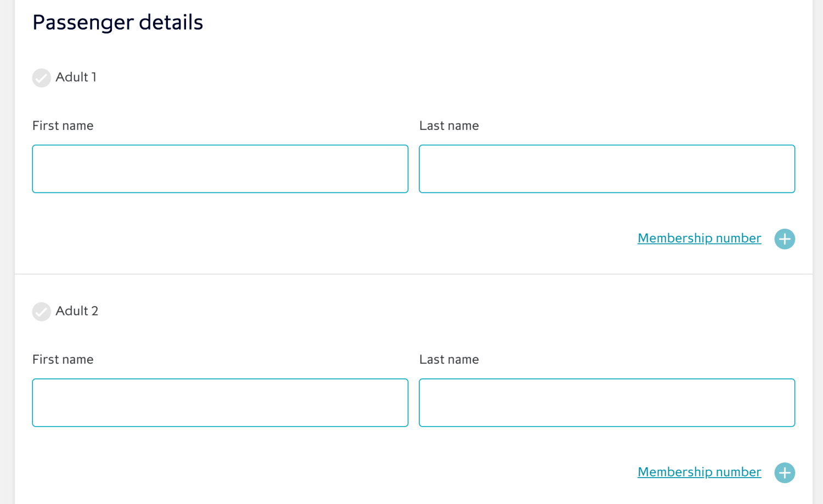This screenshot has width=823, height=504.
Task: Select the Adult 2 section title text
Action: click(x=77, y=311)
